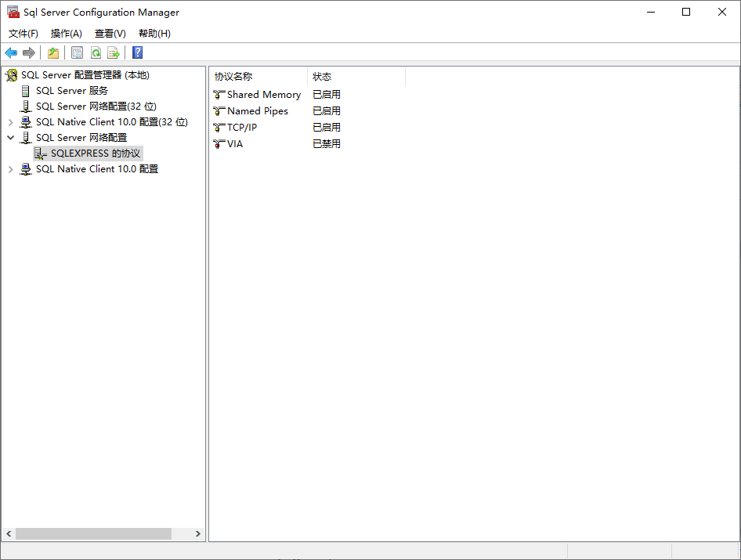
Task: Open Properties via the toolbar icon
Action: point(77,52)
